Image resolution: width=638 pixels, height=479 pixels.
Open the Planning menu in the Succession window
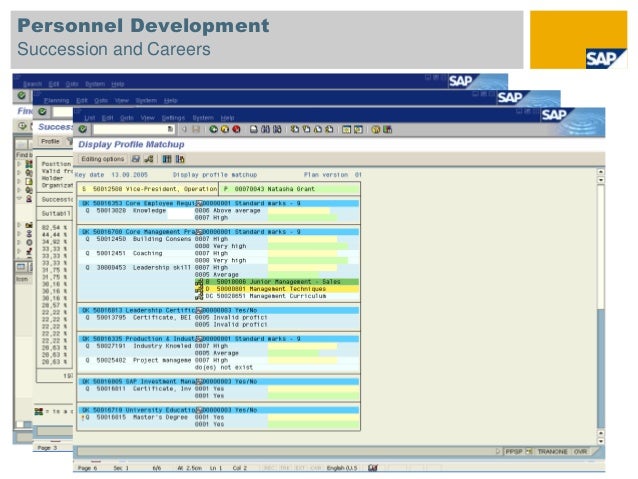click(x=57, y=101)
